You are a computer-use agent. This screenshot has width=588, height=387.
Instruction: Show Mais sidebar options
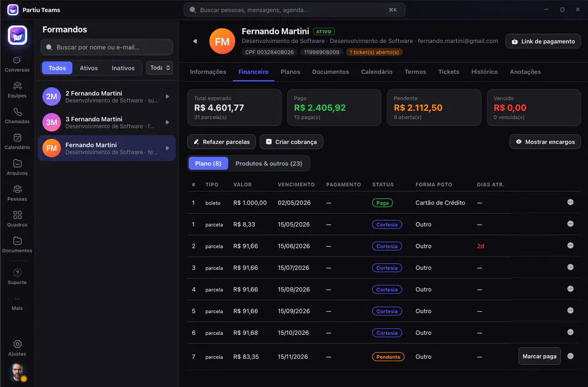point(17,303)
